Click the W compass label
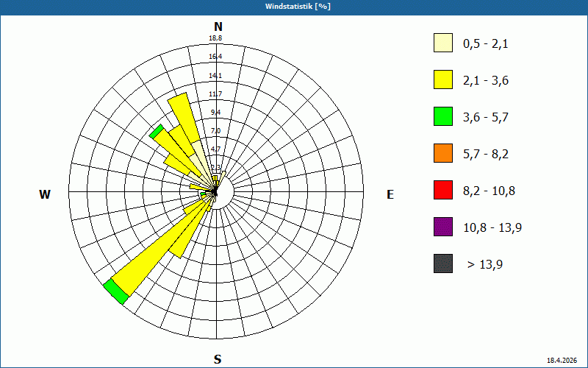Screen dimensions: 588x368 (45, 194)
